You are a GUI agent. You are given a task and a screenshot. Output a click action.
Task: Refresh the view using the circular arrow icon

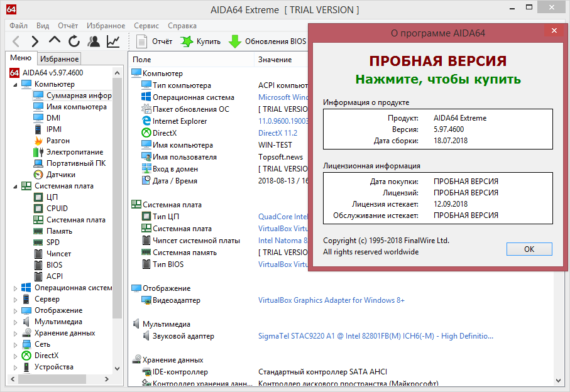pos(74,41)
